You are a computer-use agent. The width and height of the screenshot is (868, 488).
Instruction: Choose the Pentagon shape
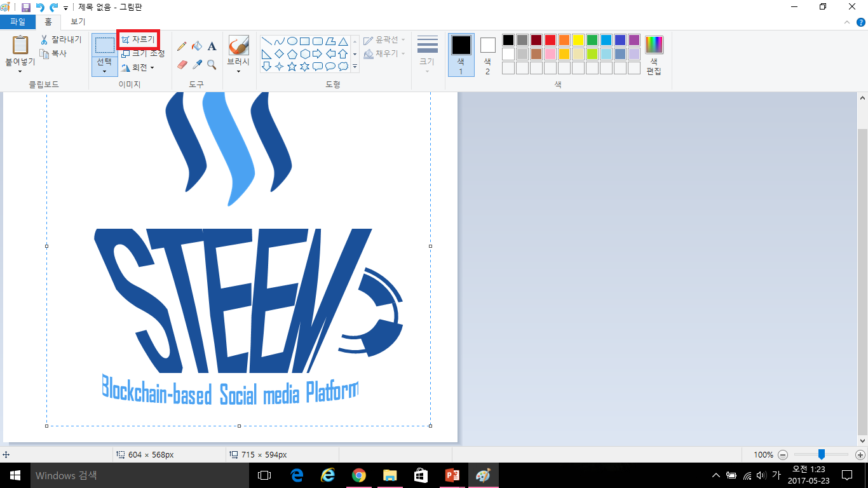coord(292,54)
